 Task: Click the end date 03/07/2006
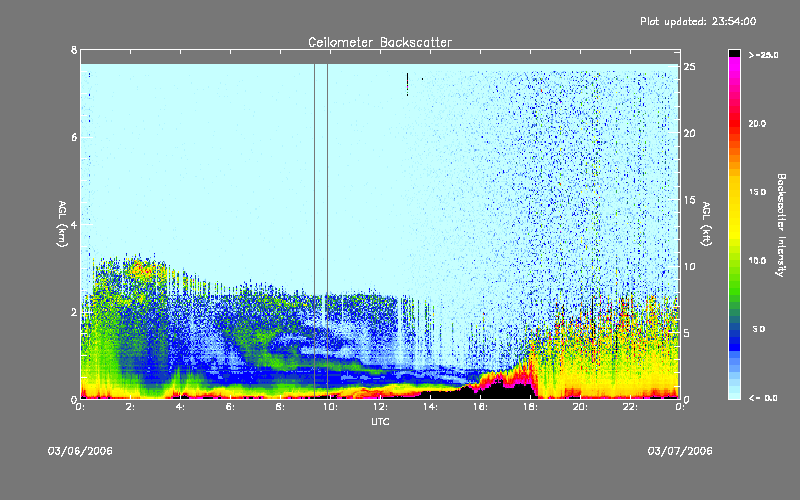coord(679,451)
